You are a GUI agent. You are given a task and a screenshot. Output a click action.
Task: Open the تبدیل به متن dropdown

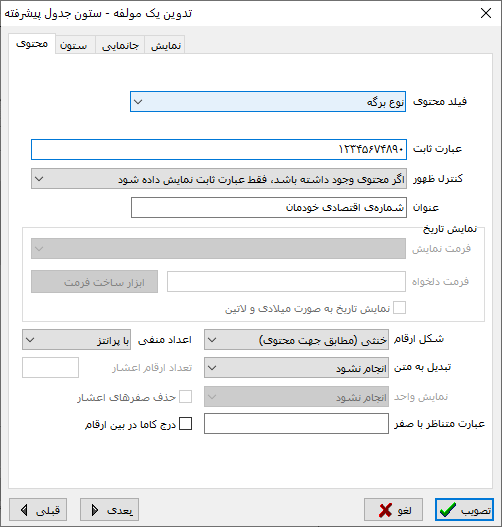(x=296, y=368)
